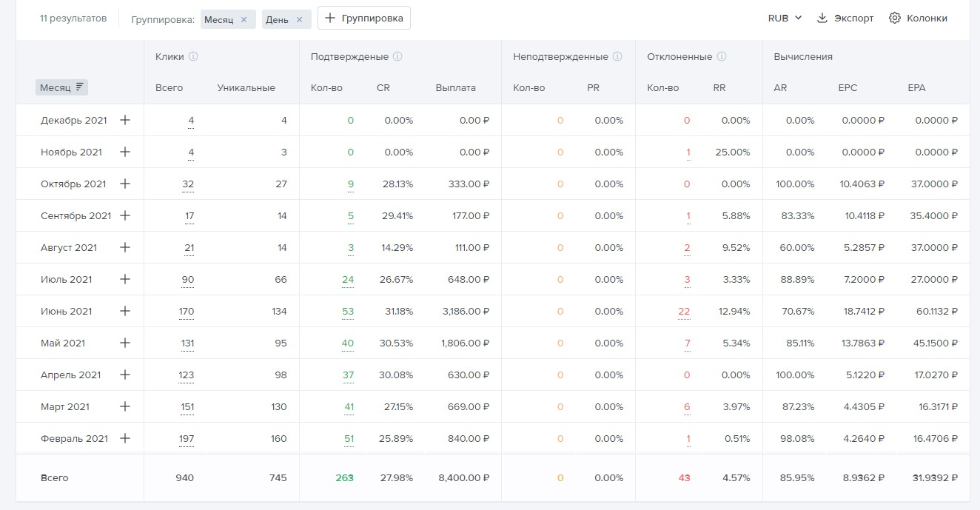Add a new Группировка
This screenshot has height=510, width=980.
364,19
